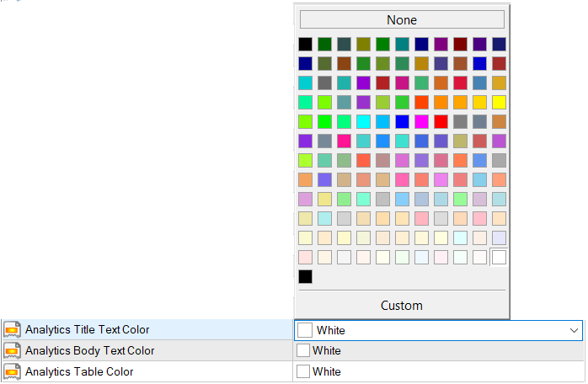
Task: Collapse the Analytics Title Text Color dropdown arrow
Action: click(x=572, y=330)
